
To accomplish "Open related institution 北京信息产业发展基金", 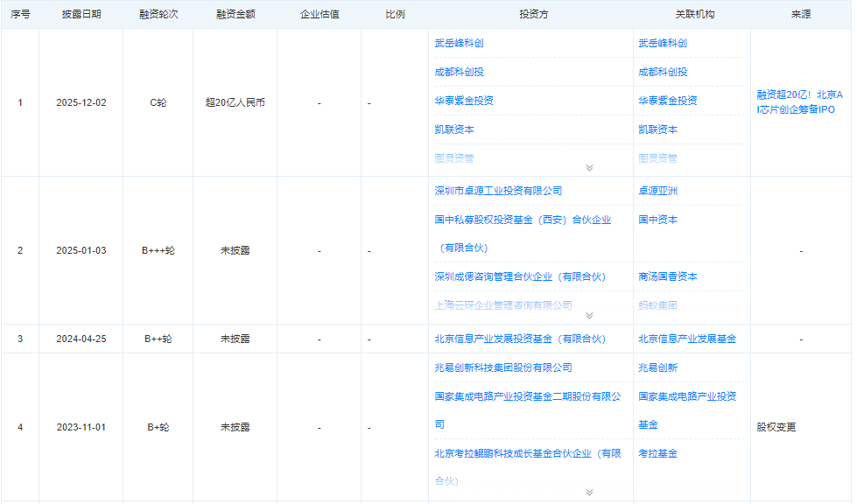I will pyautogui.click(x=687, y=339).
